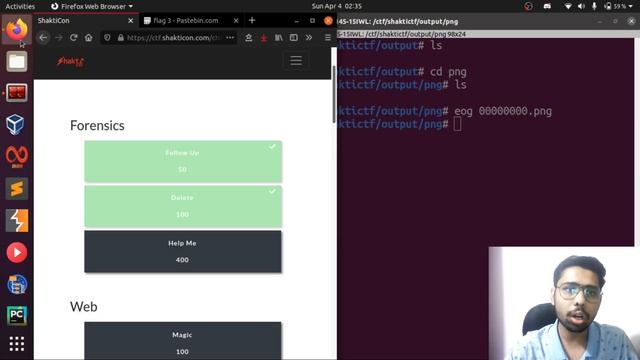This screenshot has height=360, width=640.
Task: Open the red play-button media app
Action: [17, 252]
